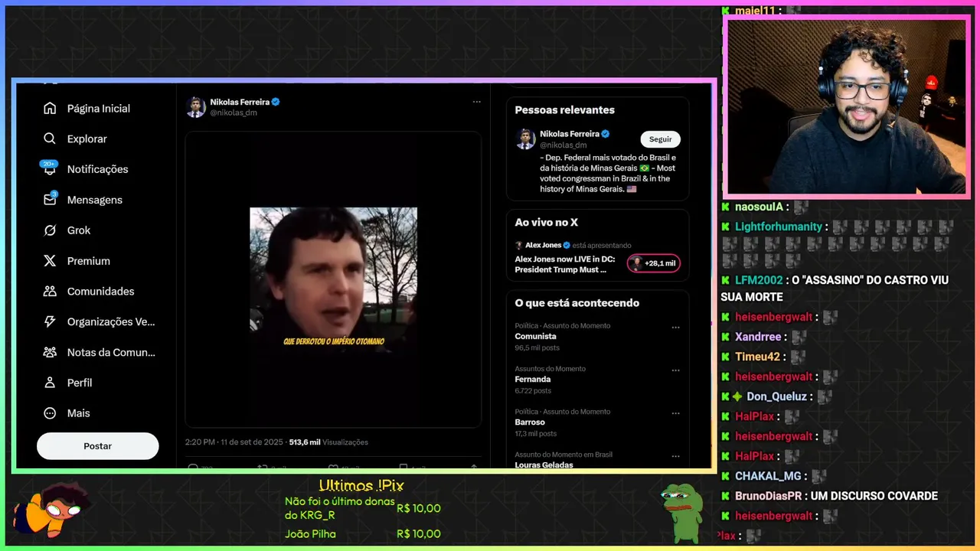This screenshot has height=551, width=980.
Task: Click chat username Xandrree
Action: [x=758, y=337]
